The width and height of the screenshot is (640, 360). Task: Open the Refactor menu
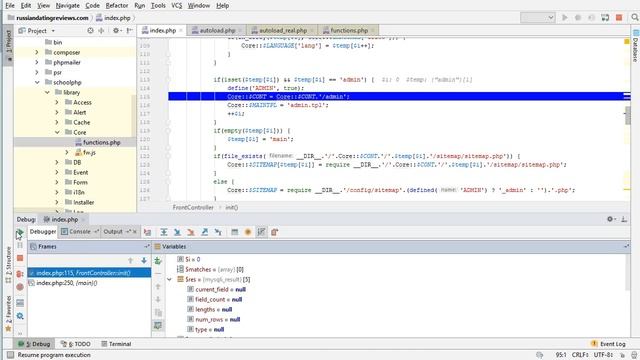pyautogui.click(x=117, y=6)
